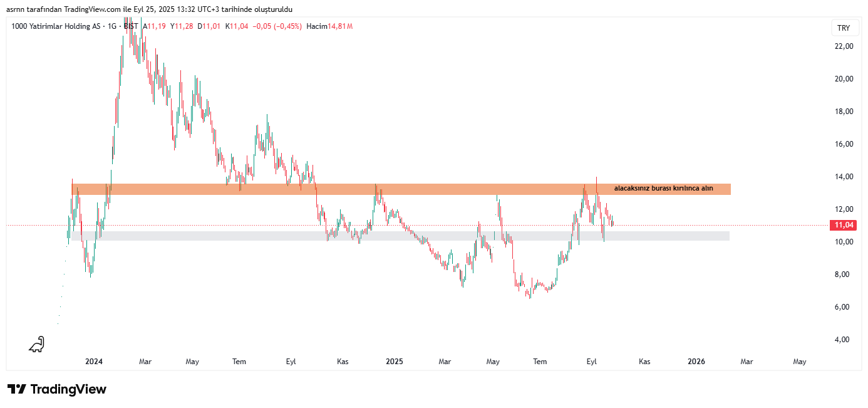Click the 1G interval label in legend

[112, 26]
